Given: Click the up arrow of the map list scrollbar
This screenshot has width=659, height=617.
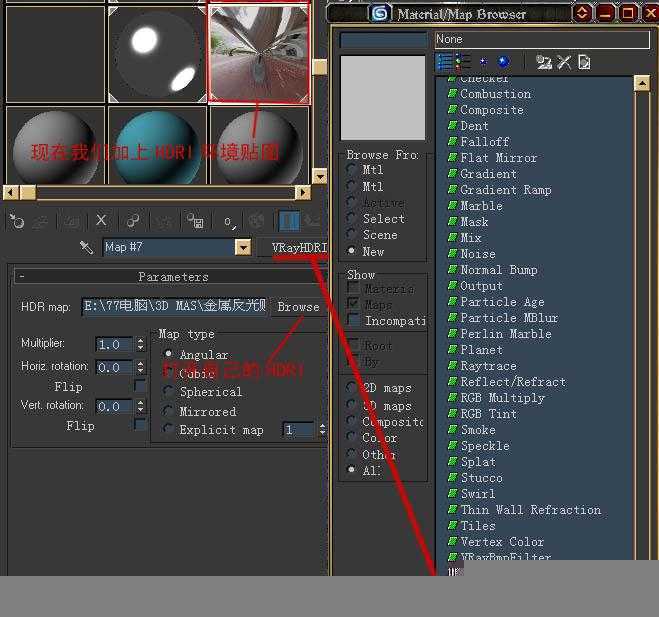Looking at the screenshot, I should pos(642,84).
